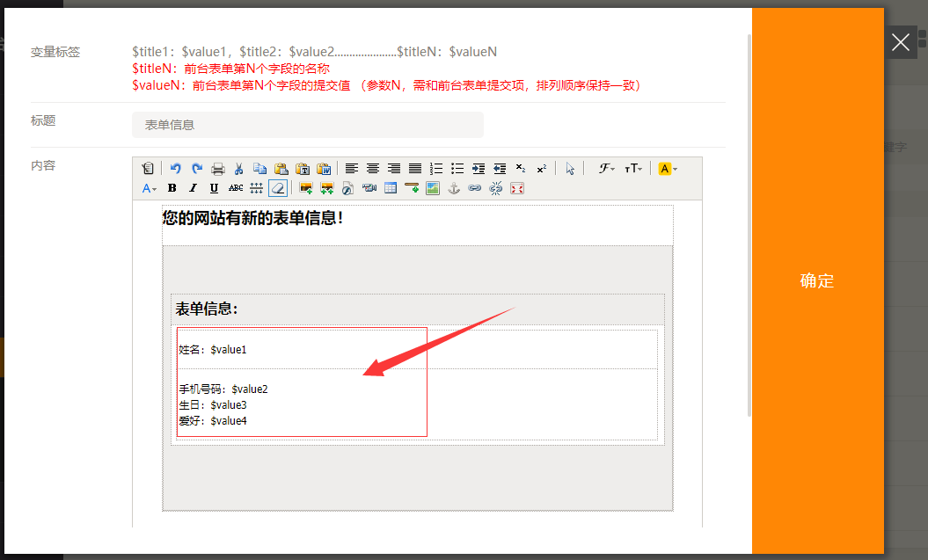
Task: Click the print icon
Action: (217, 169)
